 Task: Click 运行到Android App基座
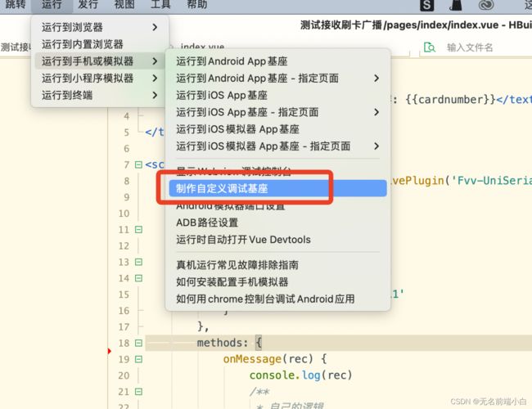click(277, 61)
